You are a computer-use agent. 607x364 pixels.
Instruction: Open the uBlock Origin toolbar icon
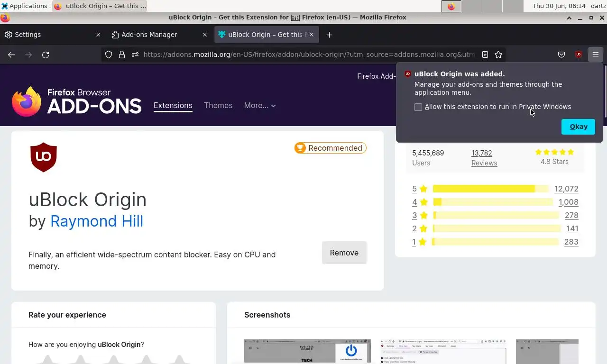(579, 55)
